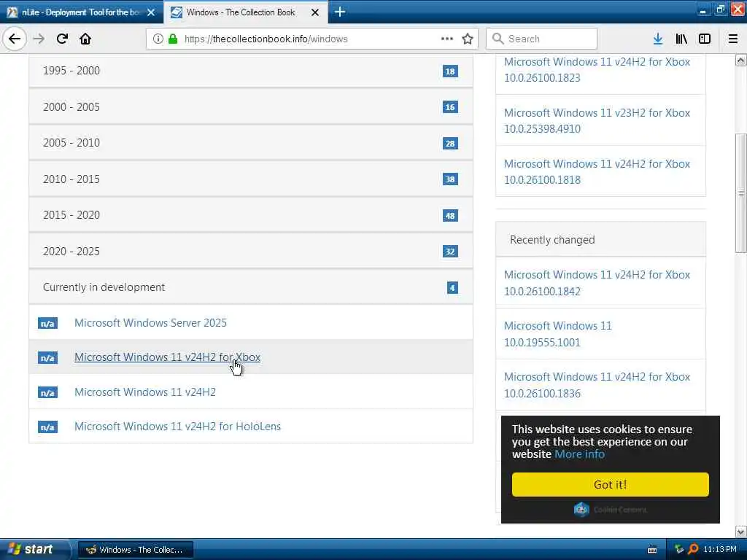The height and width of the screenshot is (560, 747).
Task: Click the 48 count badge
Action: [449, 216]
